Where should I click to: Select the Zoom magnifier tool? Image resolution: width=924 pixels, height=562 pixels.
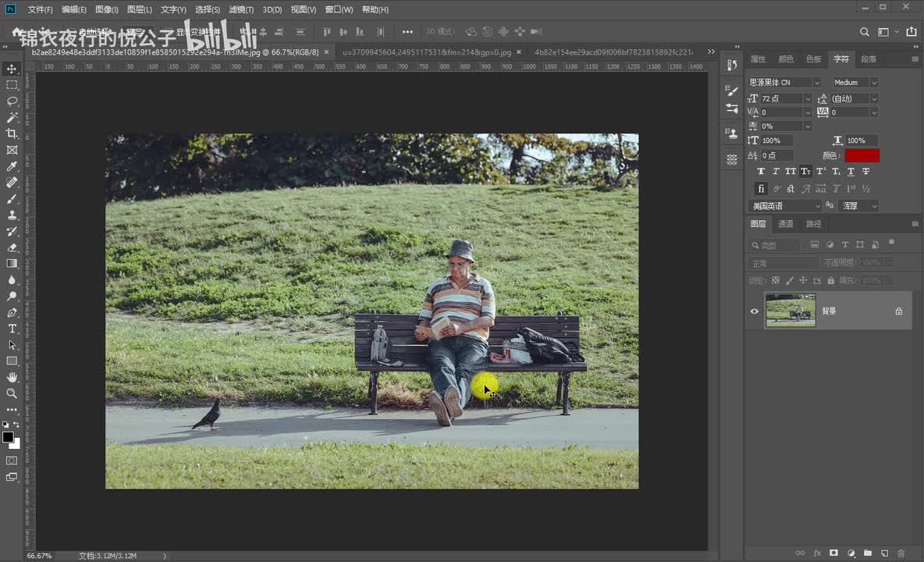tap(12, 393)
